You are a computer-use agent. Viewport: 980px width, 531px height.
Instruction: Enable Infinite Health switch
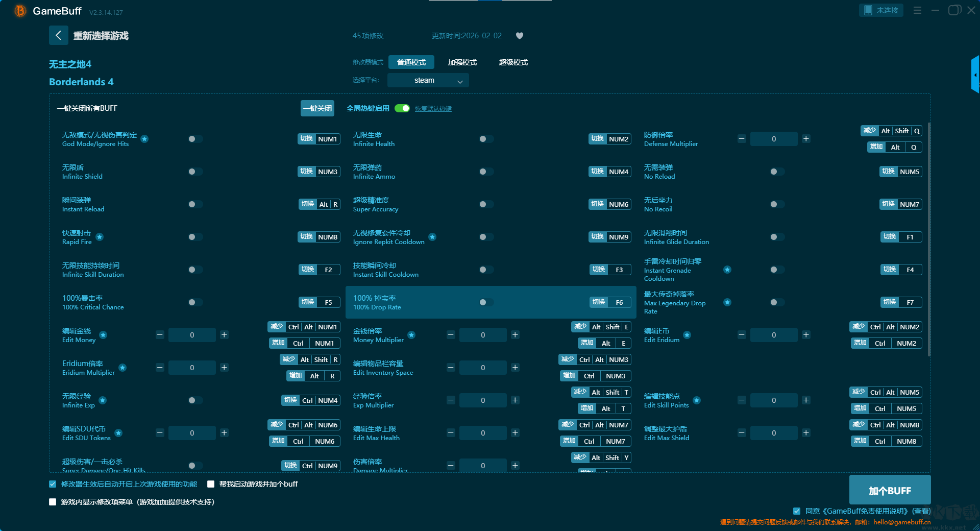click(x=485, y=139)
